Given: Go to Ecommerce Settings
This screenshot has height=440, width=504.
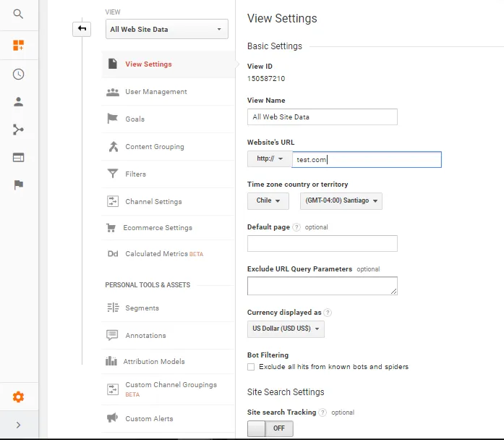Looking at the screenshot, I should coord(157,228).
